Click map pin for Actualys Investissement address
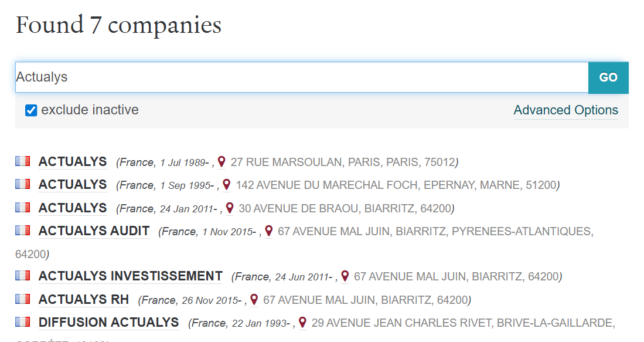The height and width of the screenshot is (342, 644). [345, 276]
